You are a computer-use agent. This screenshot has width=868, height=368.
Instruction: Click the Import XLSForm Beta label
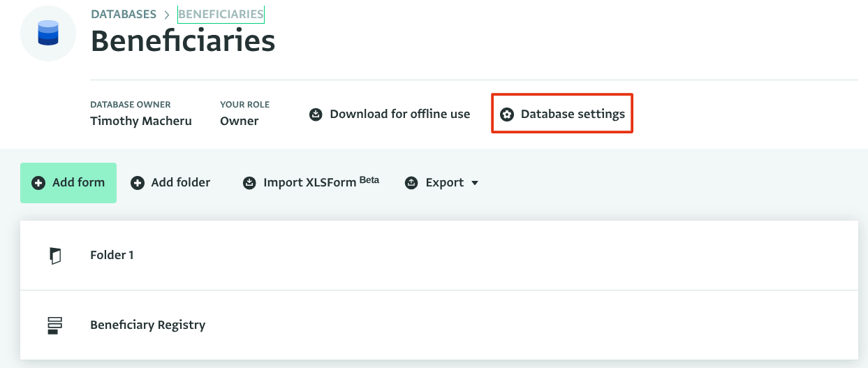[x=321, y=183]
